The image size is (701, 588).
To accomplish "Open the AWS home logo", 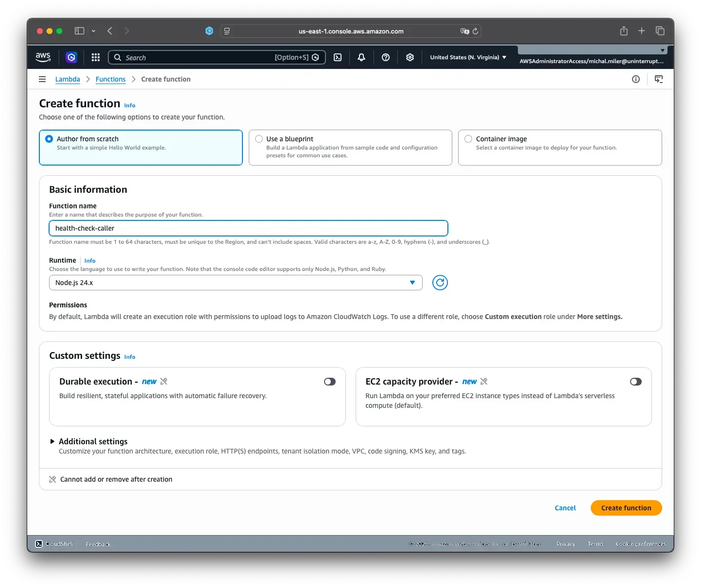I will tap(43, 57).
